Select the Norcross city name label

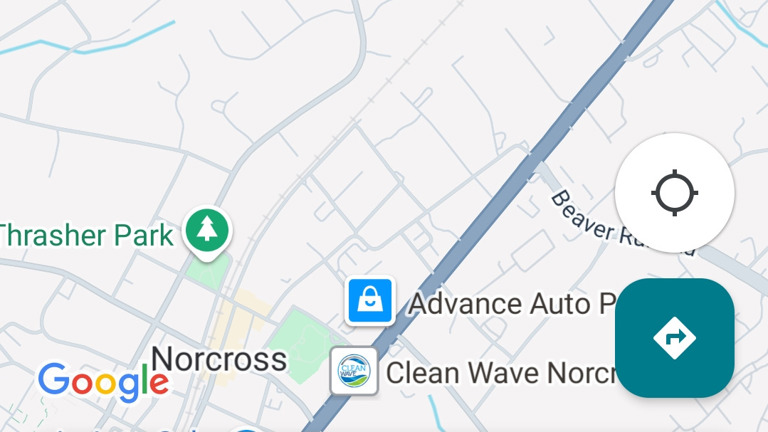coord(219,359)
